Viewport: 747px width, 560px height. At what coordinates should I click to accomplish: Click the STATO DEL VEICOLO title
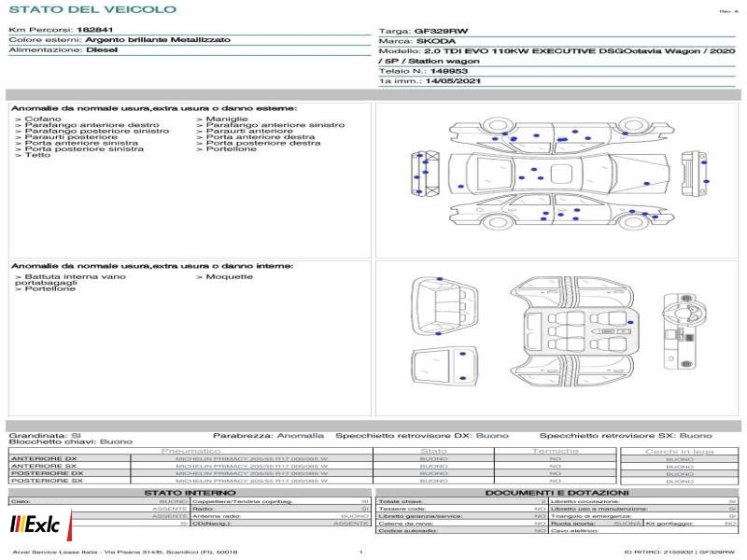[x=92, y=9]
